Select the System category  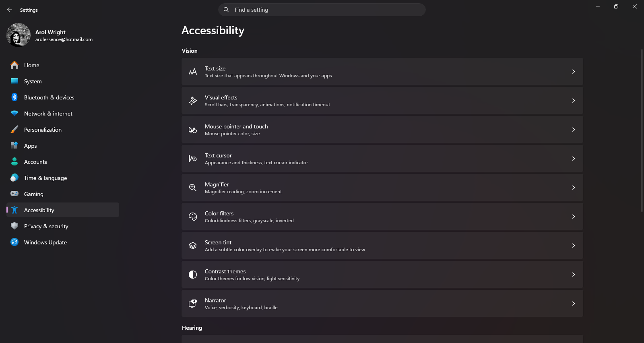click(x=63, y=81)
